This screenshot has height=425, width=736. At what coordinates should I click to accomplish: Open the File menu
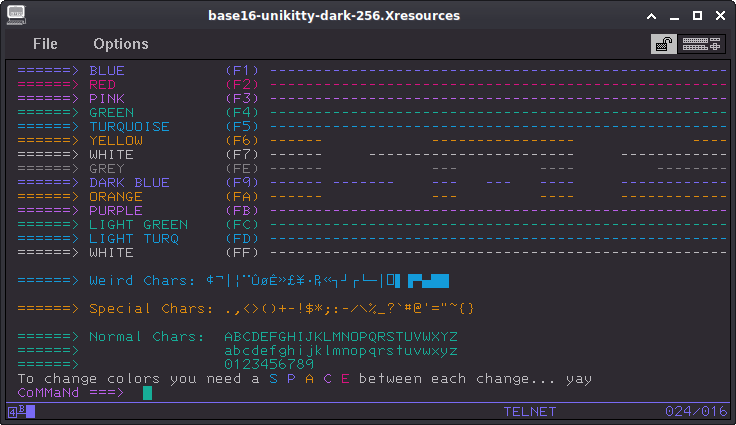pyautogui.click(x=45, y=44)
